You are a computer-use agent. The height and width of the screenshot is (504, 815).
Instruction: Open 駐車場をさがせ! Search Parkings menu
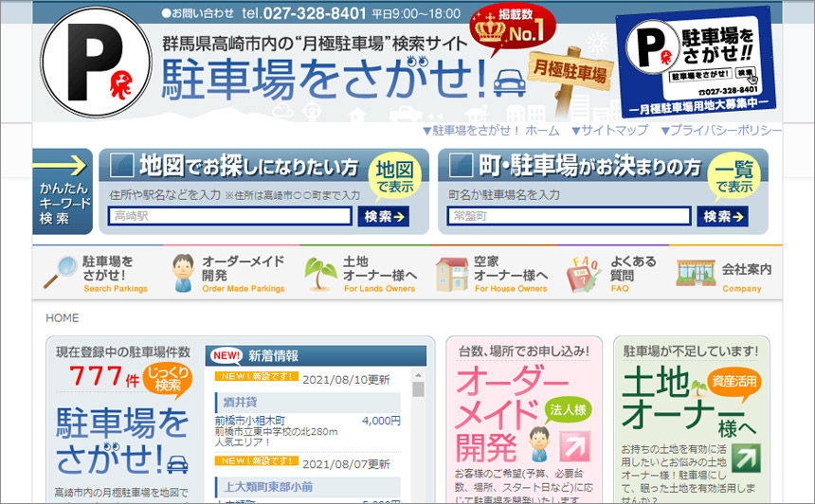tap(96, 273)
